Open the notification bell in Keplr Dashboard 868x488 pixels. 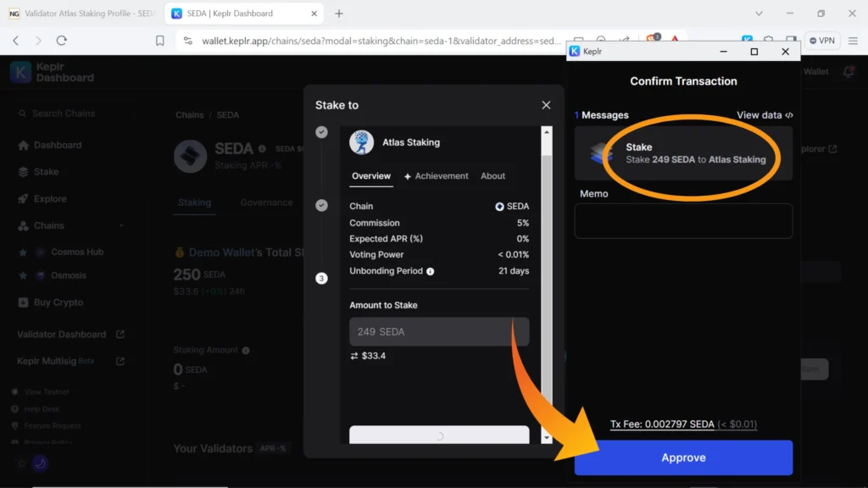pyautogui.click(x=849, y=72)
